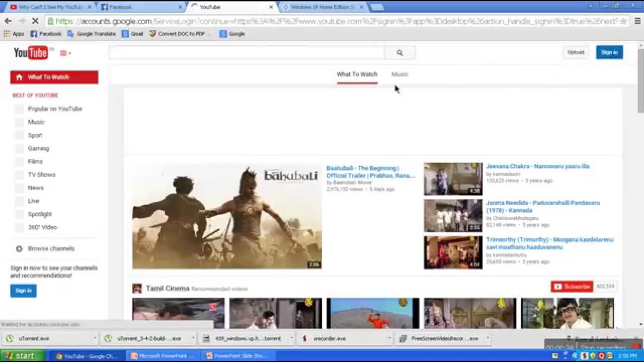Click the page vertical scrollbar
The width and height of the screenshot is (644, 362).
pyautogui.click(x=640, y=81)
